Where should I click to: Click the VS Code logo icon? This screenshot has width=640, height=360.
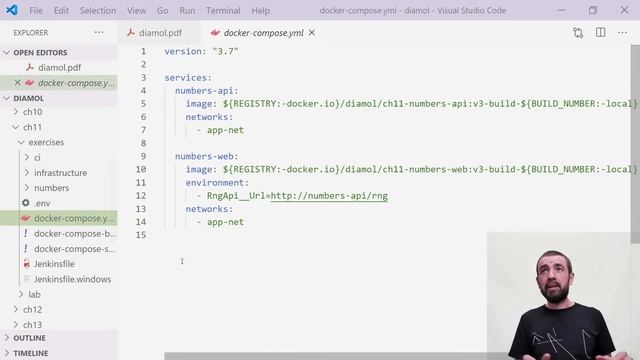pyautogui.click(x=12, y=10)
